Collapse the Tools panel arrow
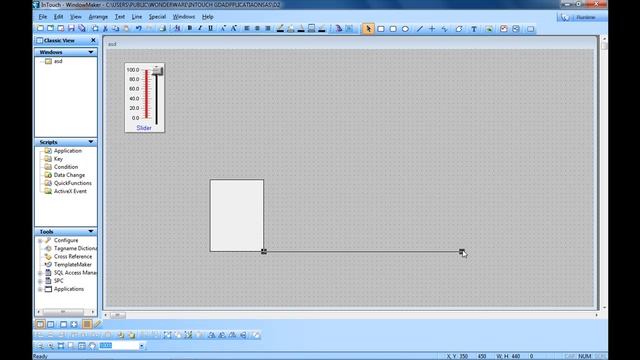This screenshot has height=360, width=640. point(91,231)
